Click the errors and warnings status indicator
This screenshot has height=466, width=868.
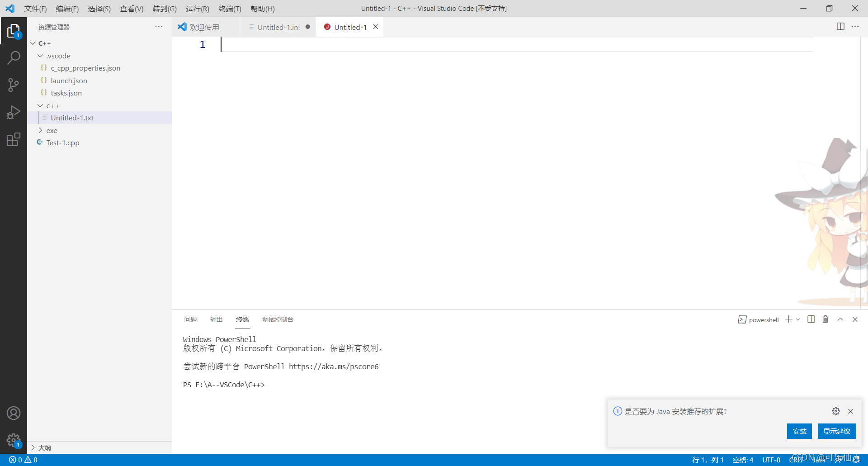click(24, 460)
